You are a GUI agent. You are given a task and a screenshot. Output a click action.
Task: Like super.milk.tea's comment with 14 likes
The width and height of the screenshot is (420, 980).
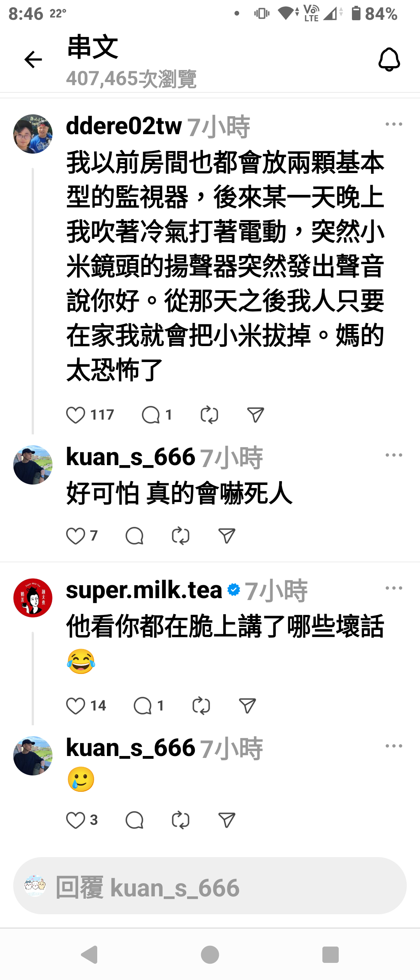[x=75, y=706]
